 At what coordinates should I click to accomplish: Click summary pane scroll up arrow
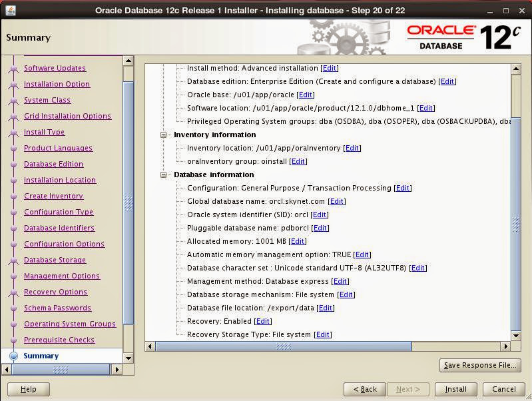point(516,69)
